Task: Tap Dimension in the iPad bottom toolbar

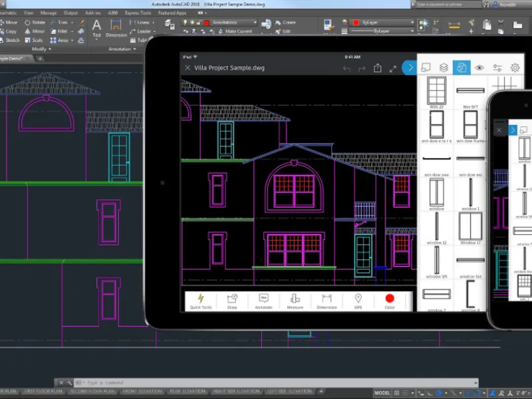Action: (327, 301)
